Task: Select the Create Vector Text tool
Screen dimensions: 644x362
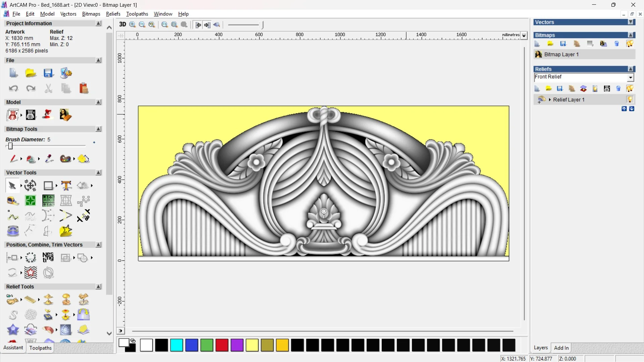Action: [66, 185]
